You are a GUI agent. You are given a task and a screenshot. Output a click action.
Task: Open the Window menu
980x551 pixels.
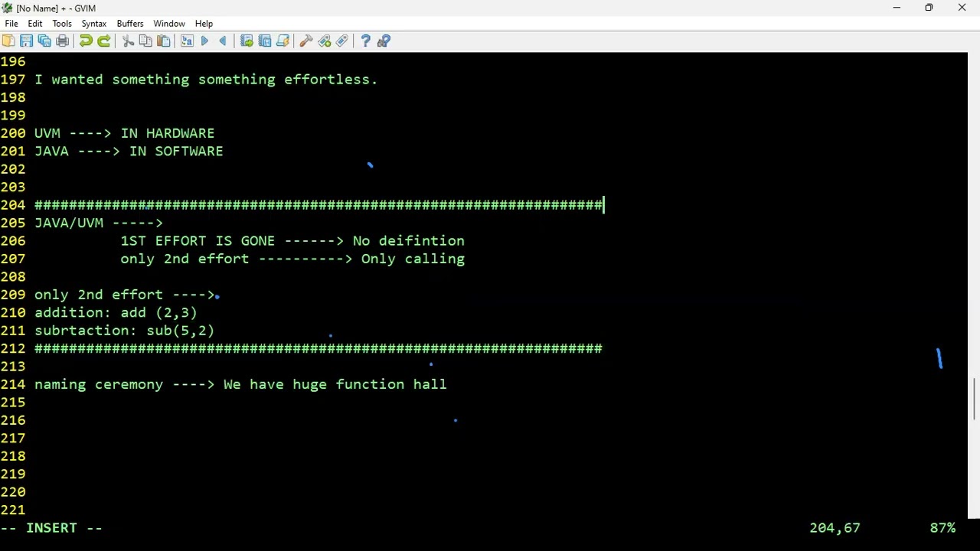tap(169, 24)
